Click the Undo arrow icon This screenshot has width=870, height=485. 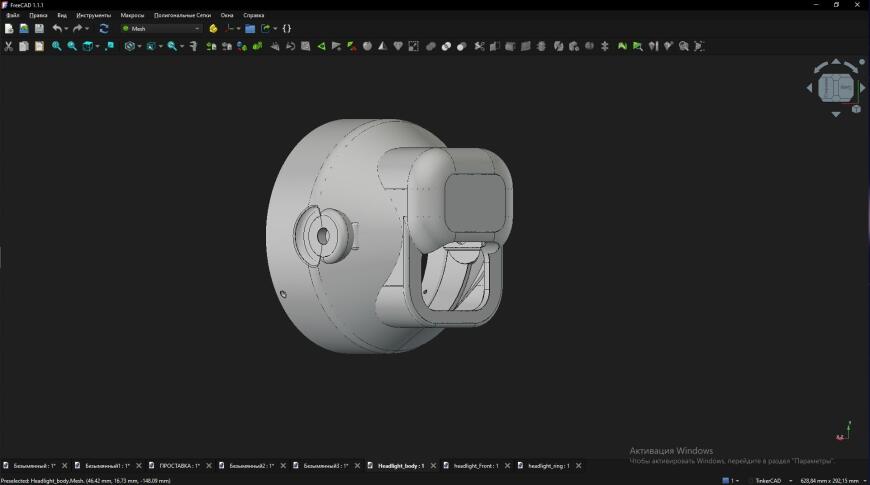click(57, 28)
